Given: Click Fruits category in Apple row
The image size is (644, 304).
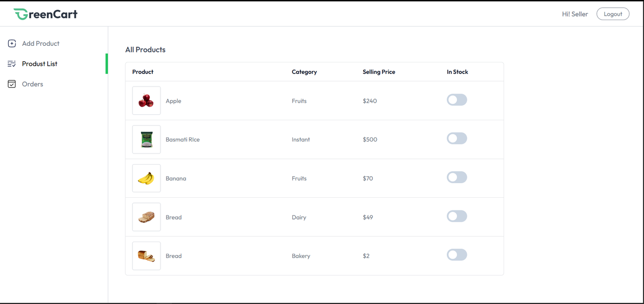Looking at the screenshot, I should pos(299,101).
